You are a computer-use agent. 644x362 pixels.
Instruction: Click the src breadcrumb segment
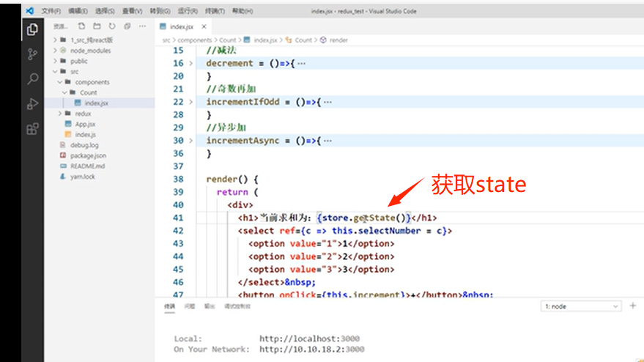[x=166, y=40]
